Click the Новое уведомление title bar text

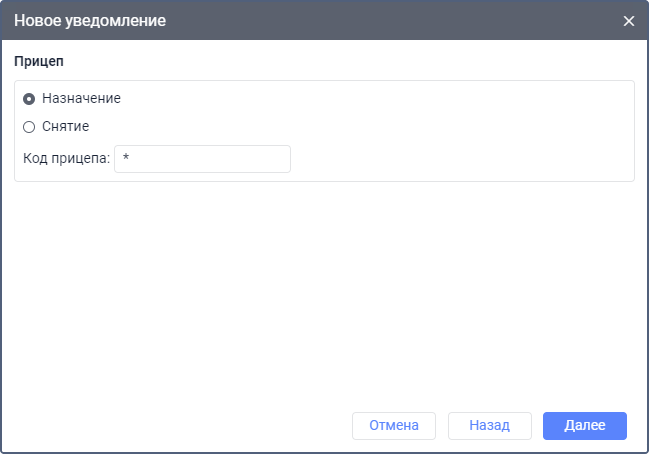point(90,21)
